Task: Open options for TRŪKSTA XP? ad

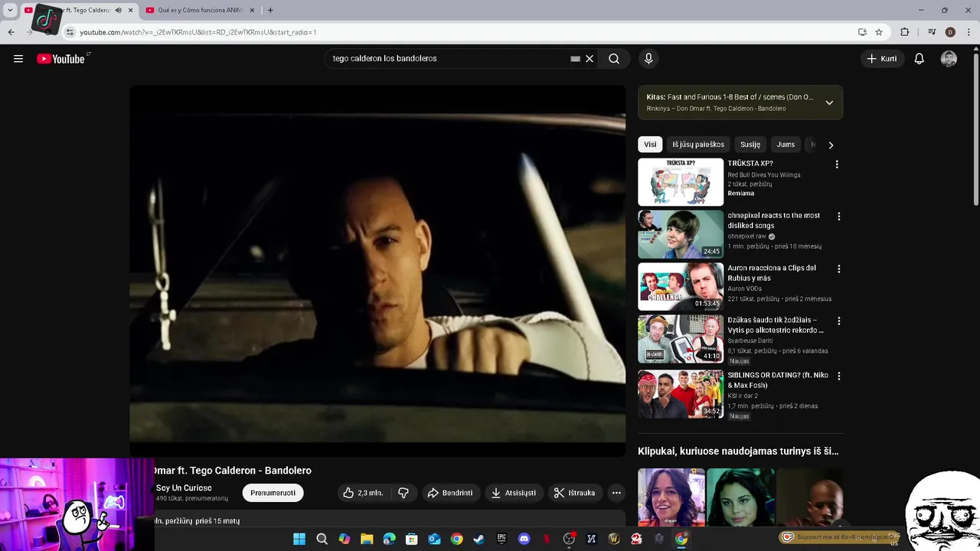Action: pyautogui.click(x=837, y=165)
